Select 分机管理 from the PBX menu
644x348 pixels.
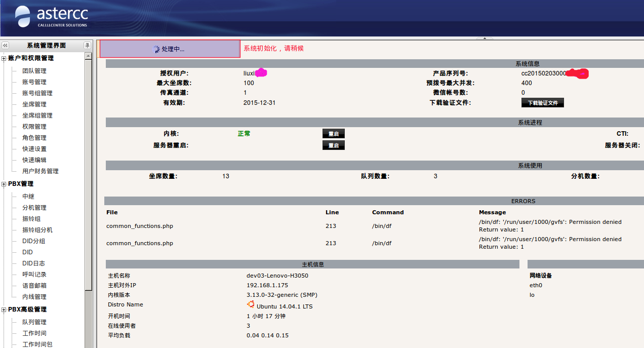click(x=34, y=208)
